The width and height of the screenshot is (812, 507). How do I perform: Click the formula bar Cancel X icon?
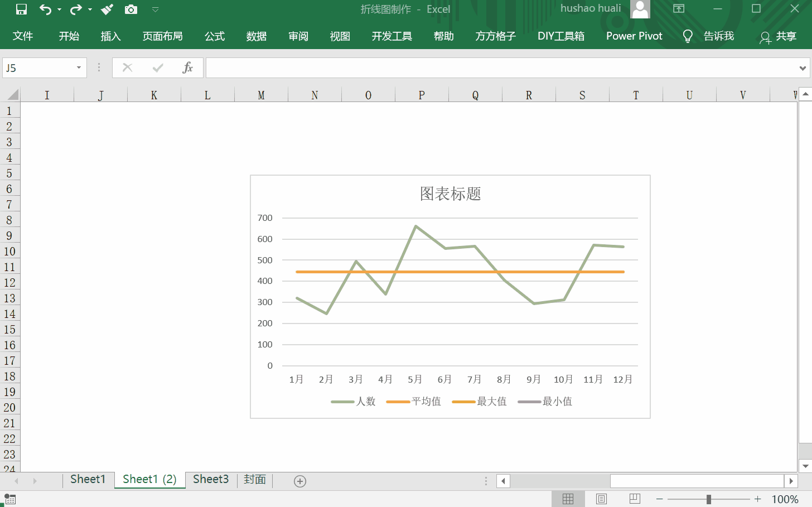click(128, 67)
